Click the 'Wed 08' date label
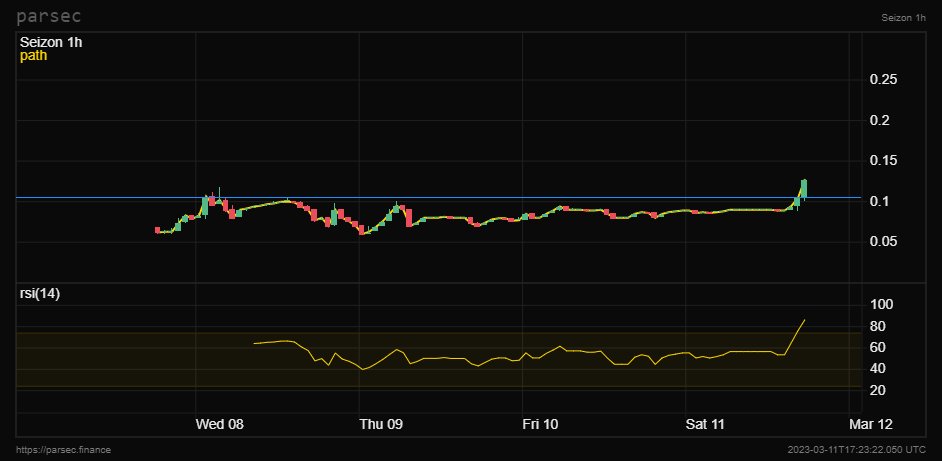Screen dimensions: 942x461 [x=220, y=424]
